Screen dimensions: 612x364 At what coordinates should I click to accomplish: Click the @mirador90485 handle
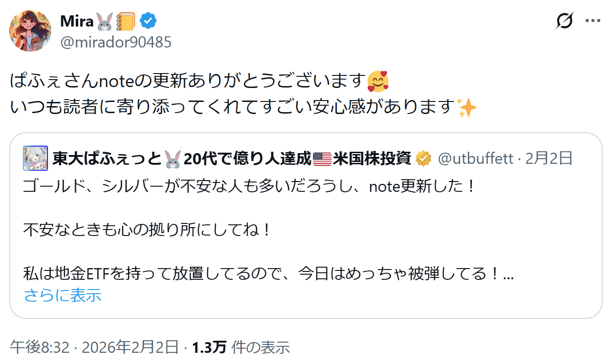(116, 42)
